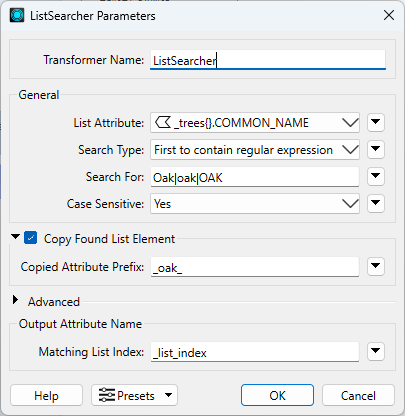Open the arrow menu beside List Attribute
Viewport: 405px width, 416px height.
pyautogui.click(x=376, y=122)
